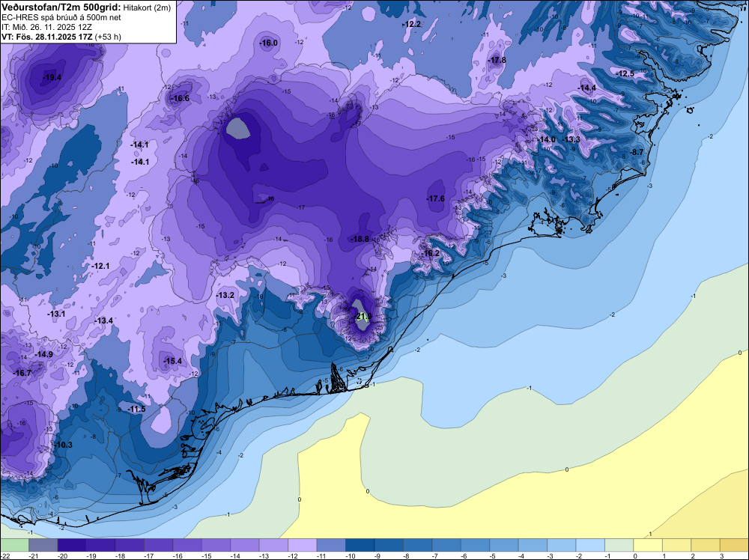Click the legend swatch labeled 3
The height and width of the screenshot is (560, 749).
734,545
